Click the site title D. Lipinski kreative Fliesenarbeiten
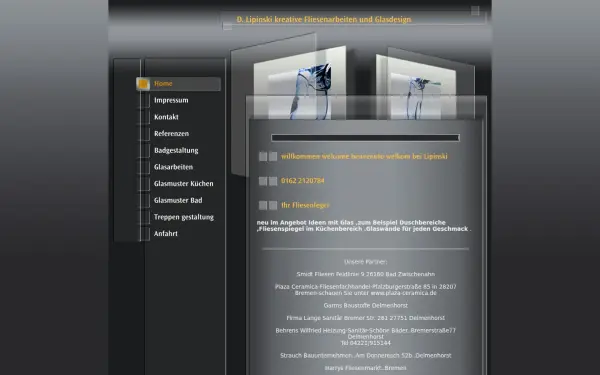The image size is (600, 375). [x=324, y=20]
